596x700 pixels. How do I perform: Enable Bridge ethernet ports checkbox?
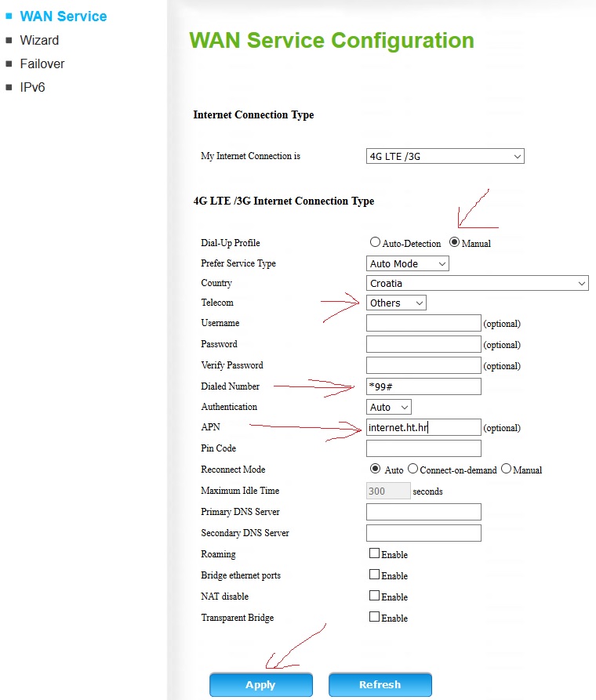pyautogui.click(x=374, y=575)
